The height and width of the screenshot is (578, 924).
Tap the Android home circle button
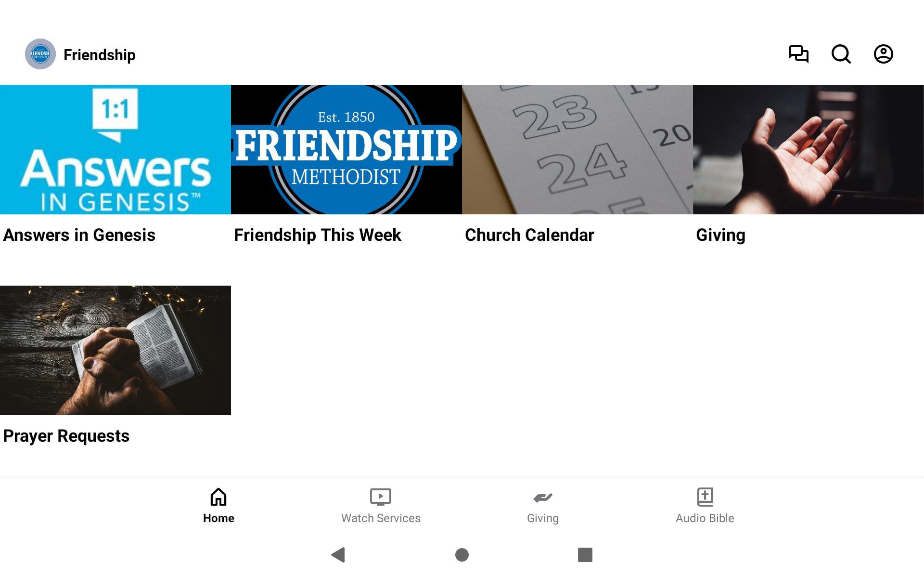[x=462, y=555]
